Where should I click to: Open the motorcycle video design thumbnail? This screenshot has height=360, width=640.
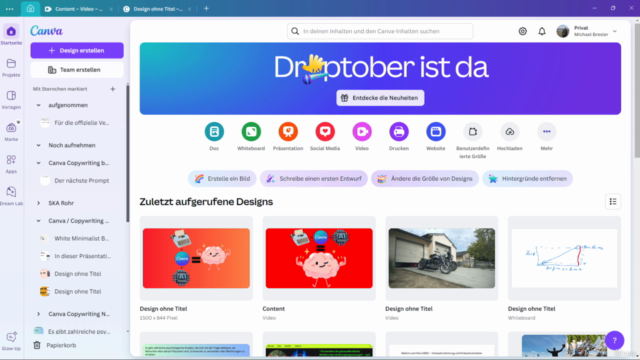pos(442,258)
